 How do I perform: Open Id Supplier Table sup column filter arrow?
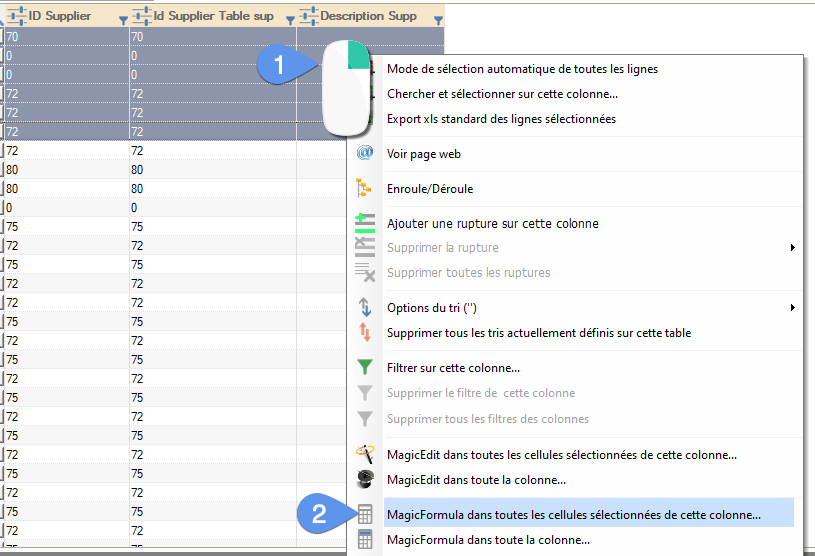click(x=290, y=19)
